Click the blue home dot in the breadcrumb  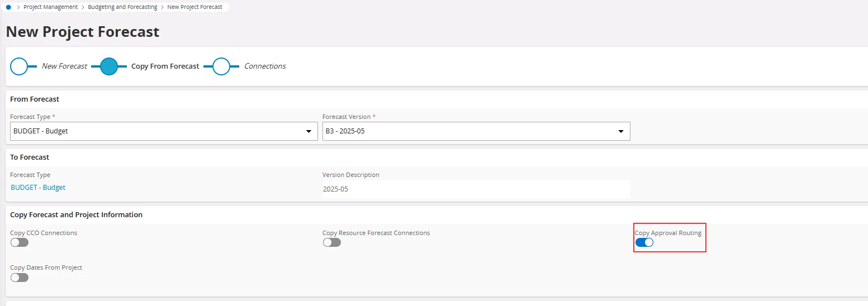(x=8, y=7)
